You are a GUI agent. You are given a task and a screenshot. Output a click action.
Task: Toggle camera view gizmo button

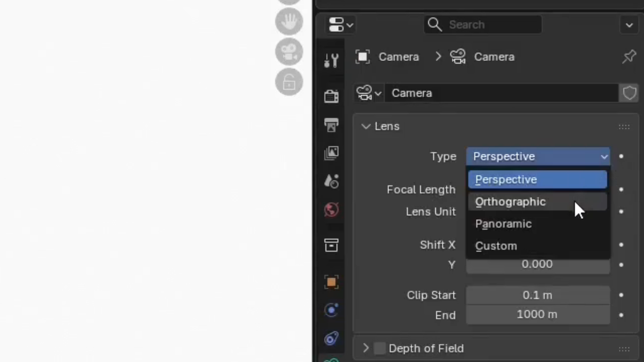[289, 52]
